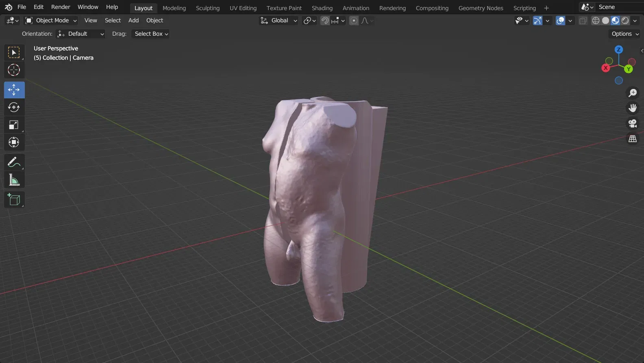Open the proportional editing falloff dropdown

[367, 21]
